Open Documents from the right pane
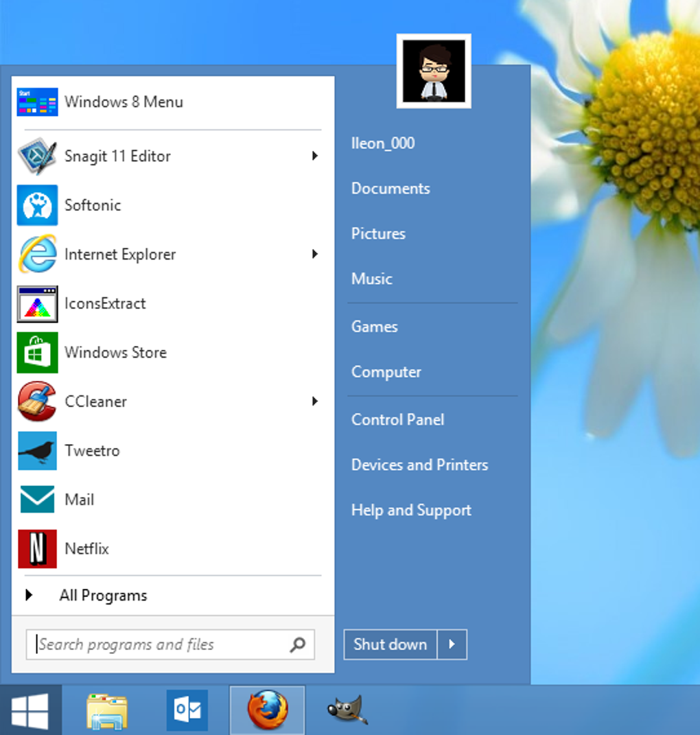 [390, 189]
